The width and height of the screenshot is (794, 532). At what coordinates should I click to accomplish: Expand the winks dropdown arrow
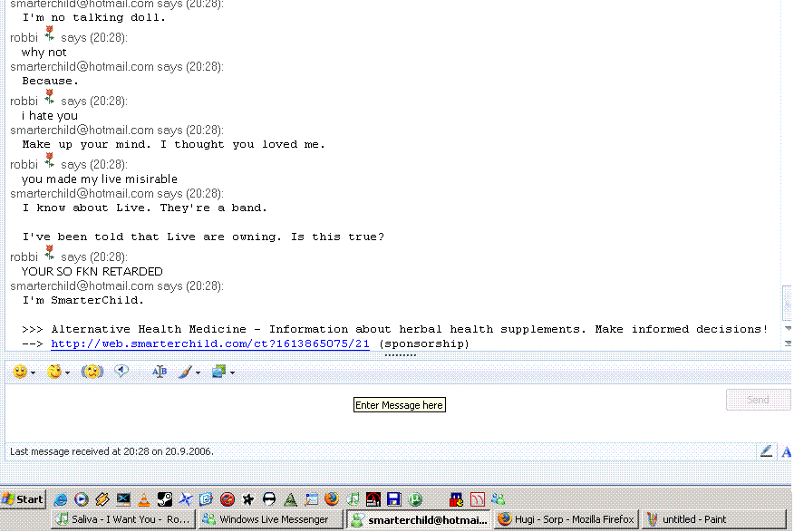[x=67, y=373]
